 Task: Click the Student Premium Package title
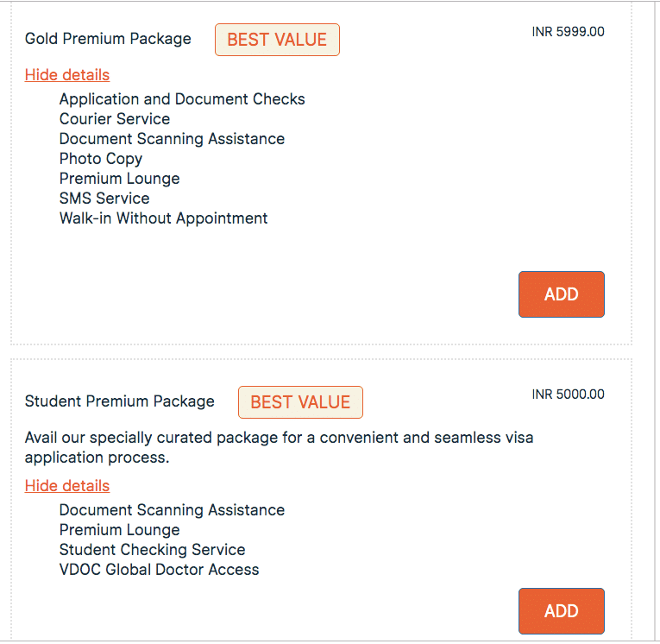point(120,401)
